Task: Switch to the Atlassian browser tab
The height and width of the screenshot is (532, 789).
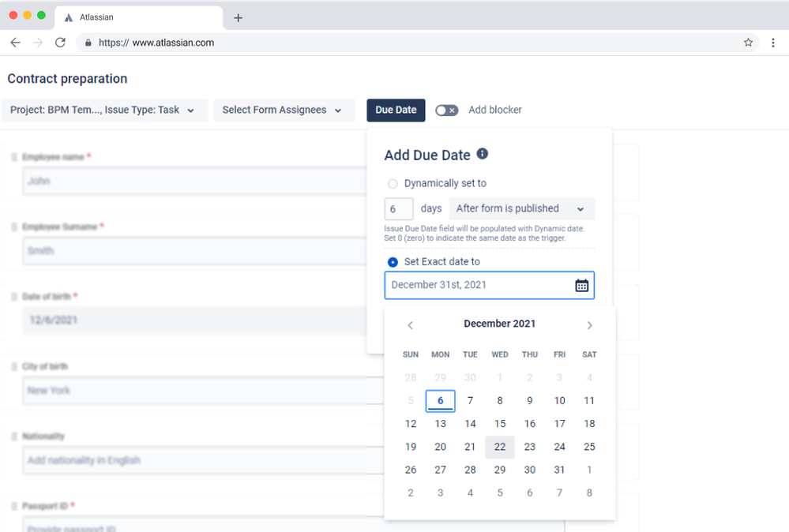Action: point(138,17)
